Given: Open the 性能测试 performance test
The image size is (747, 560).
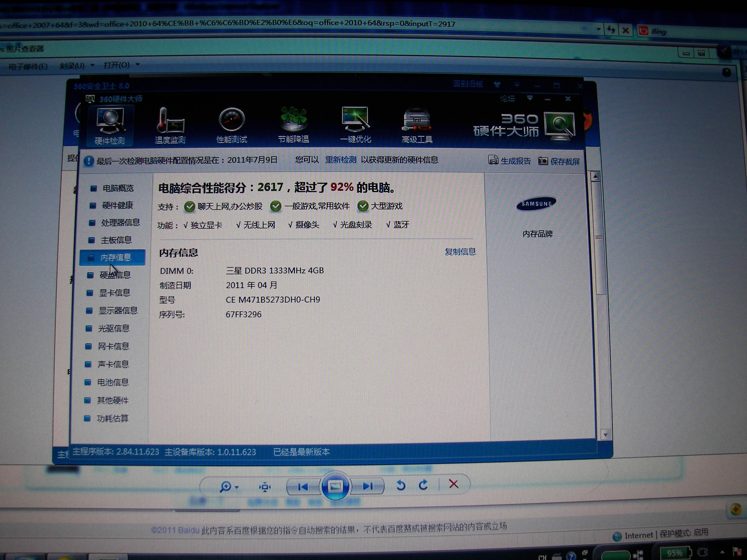Looking at the screenshot, I should click(232, 126).
